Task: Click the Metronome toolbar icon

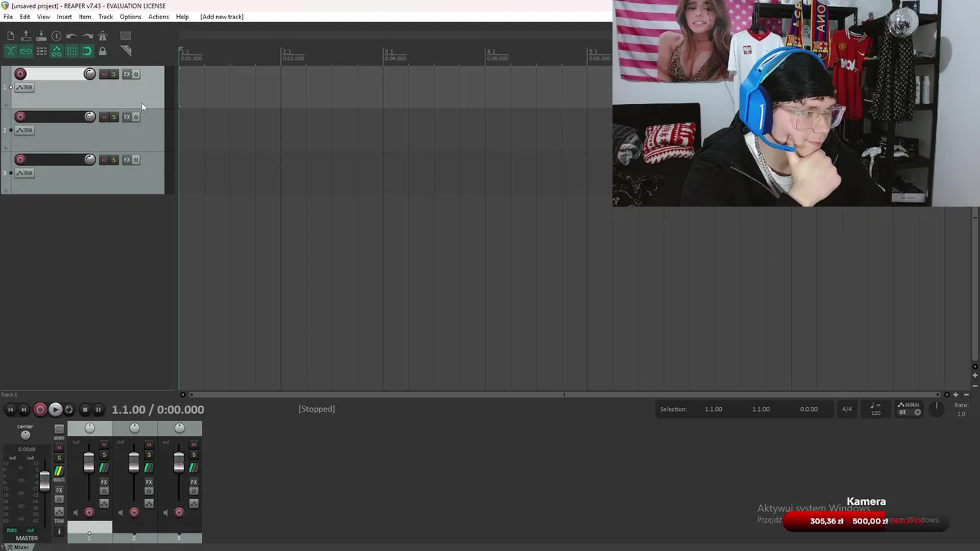Action: click(x=103, y=36)
